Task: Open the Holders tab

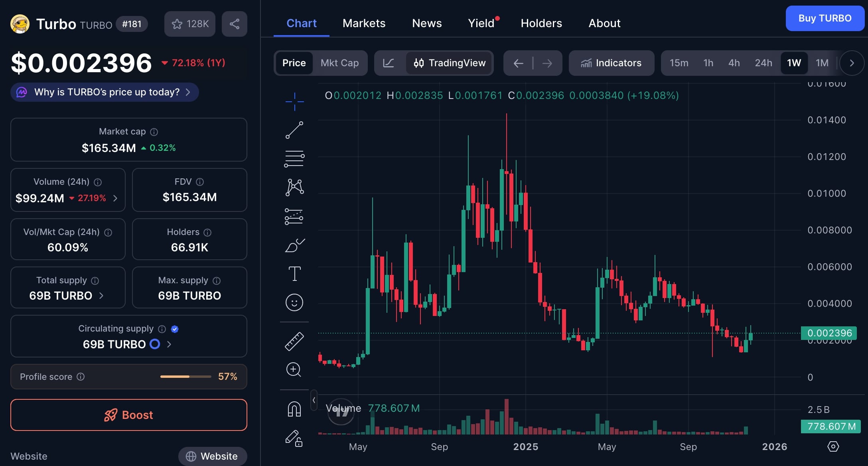Action: 541,23
